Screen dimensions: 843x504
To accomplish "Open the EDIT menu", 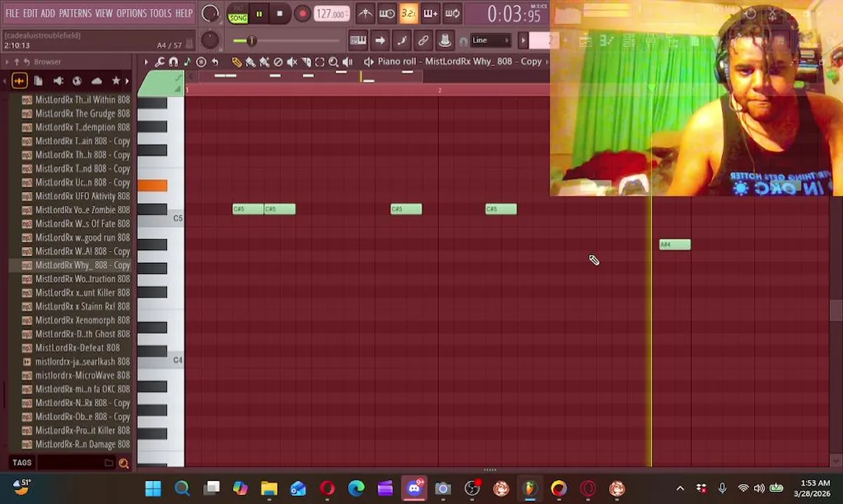I will (x=30, y=13).
